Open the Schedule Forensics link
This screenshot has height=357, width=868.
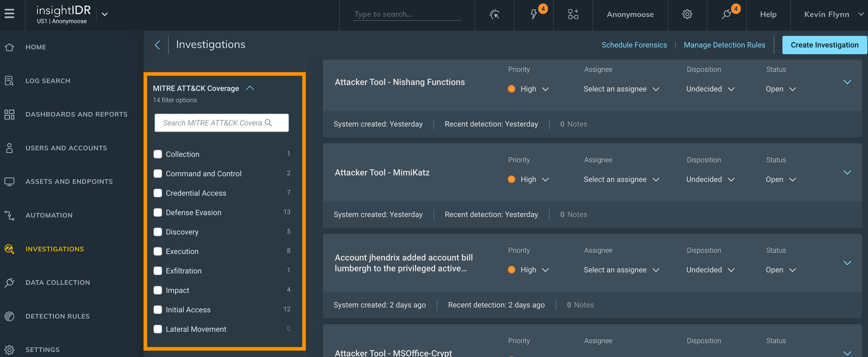(x=634, y=45)
